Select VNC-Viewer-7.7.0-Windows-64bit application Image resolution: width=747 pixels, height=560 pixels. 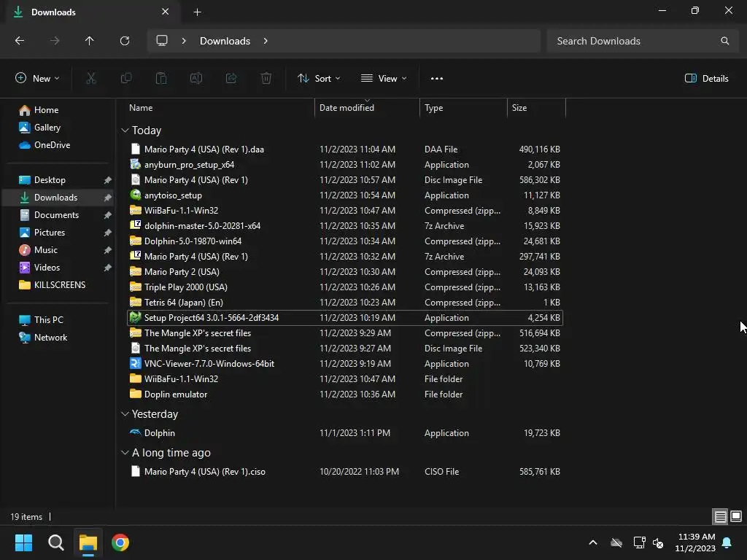[x=345, y=364]
